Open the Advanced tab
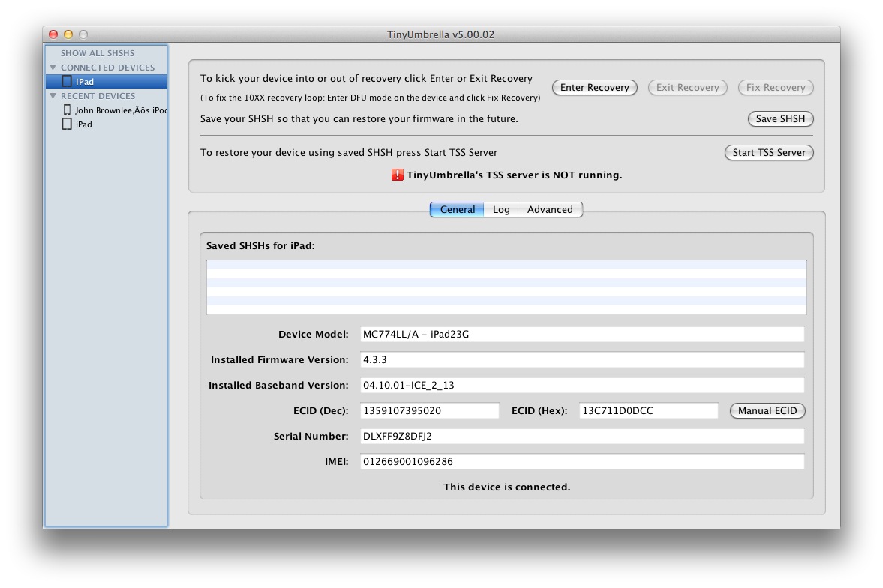 tap(550, 210)
